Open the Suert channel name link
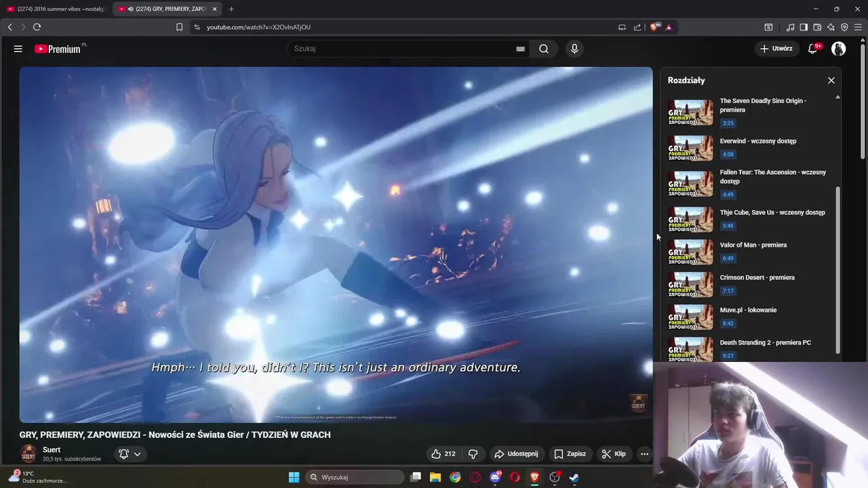Viewport: 868px width, 488px height. [52, 450]
